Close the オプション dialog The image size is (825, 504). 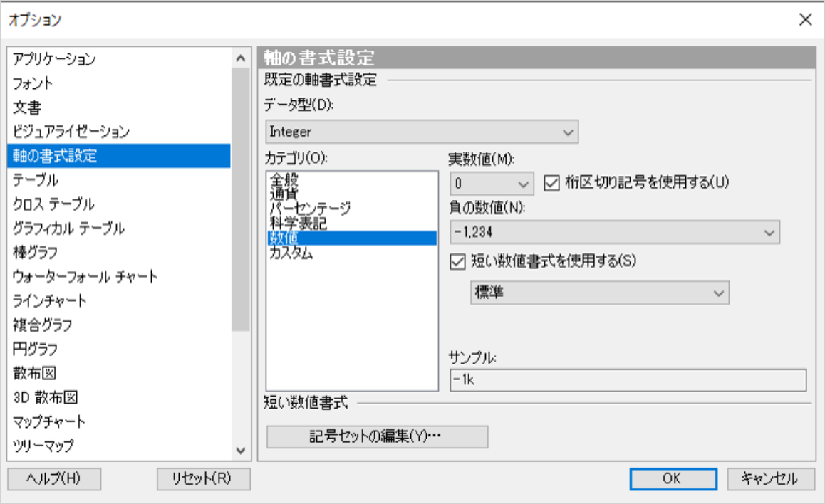805,20
